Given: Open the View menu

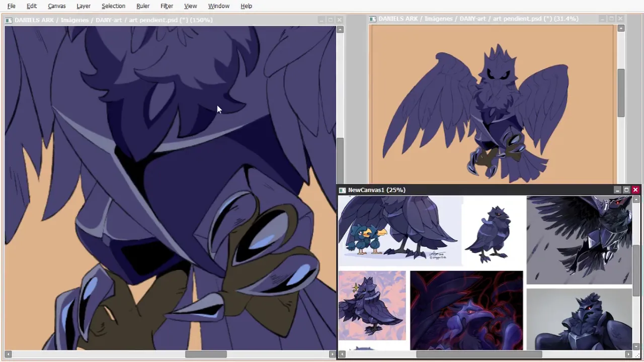Looking at the screenshot, I should (x=190, y=6).
